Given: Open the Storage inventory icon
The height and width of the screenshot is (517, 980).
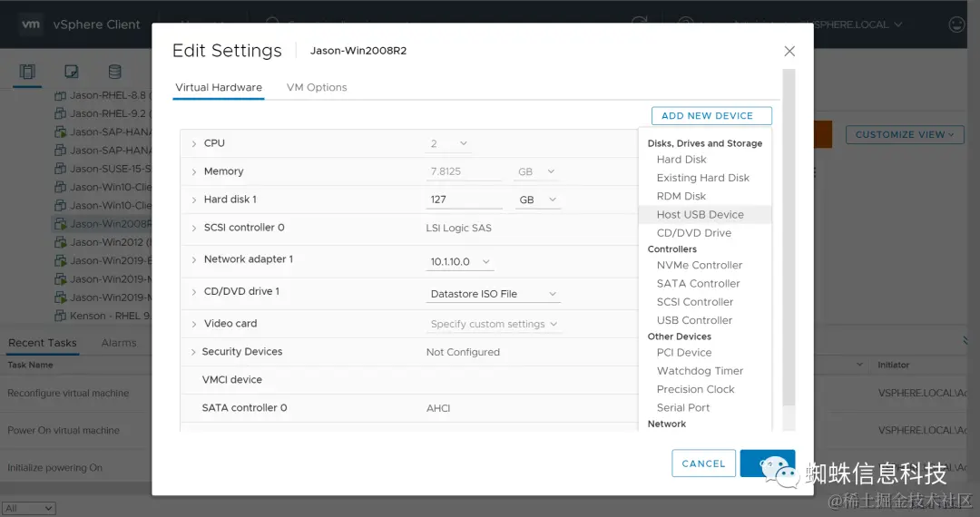Looking at the screenshot, I should tap(114, 72).
